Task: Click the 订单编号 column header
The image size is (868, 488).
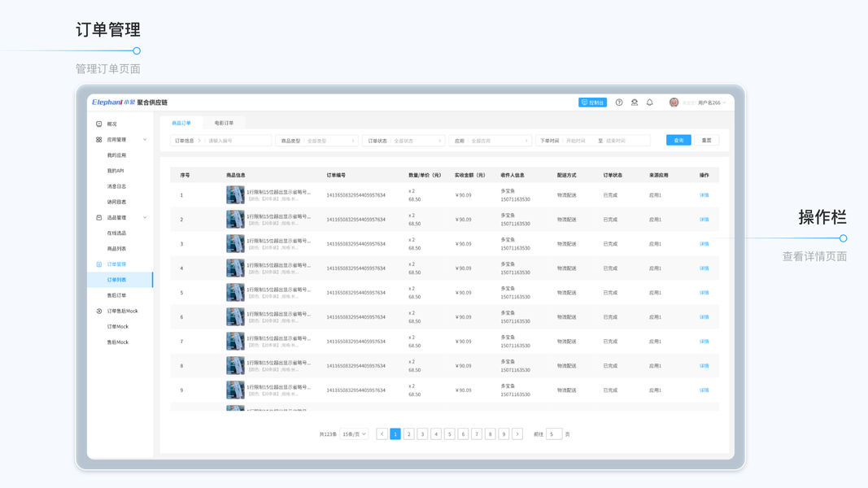Action: coord(336,176)
